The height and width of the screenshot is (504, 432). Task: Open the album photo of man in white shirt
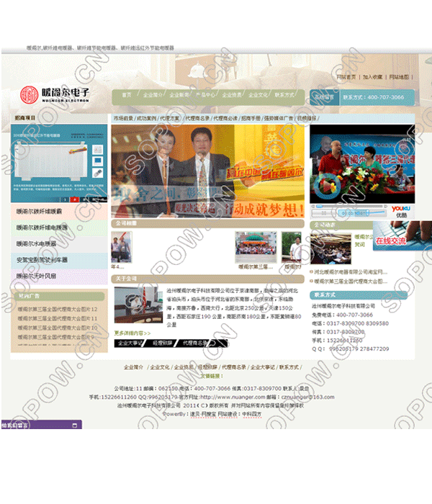[291, 248]
